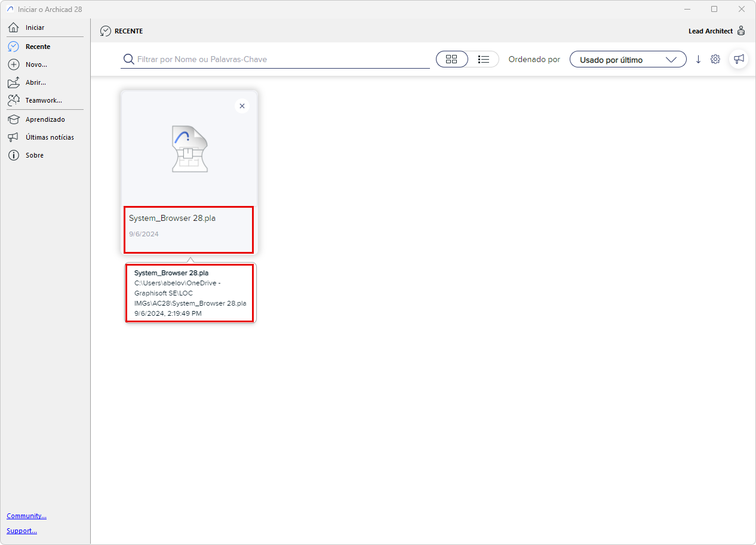
Task: Open settings gear in the toolbar
Action: (715, 59)
